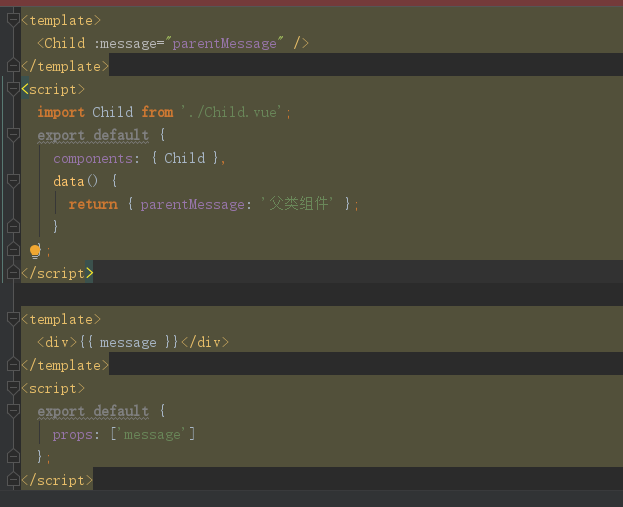
Task: Collapse fold marker at first closing template tag
Action: (x=13, y=66)
